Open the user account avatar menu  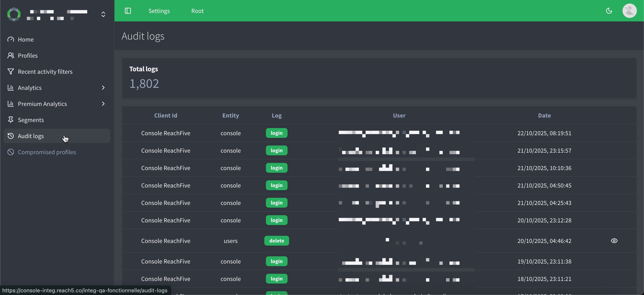(629, 11)
